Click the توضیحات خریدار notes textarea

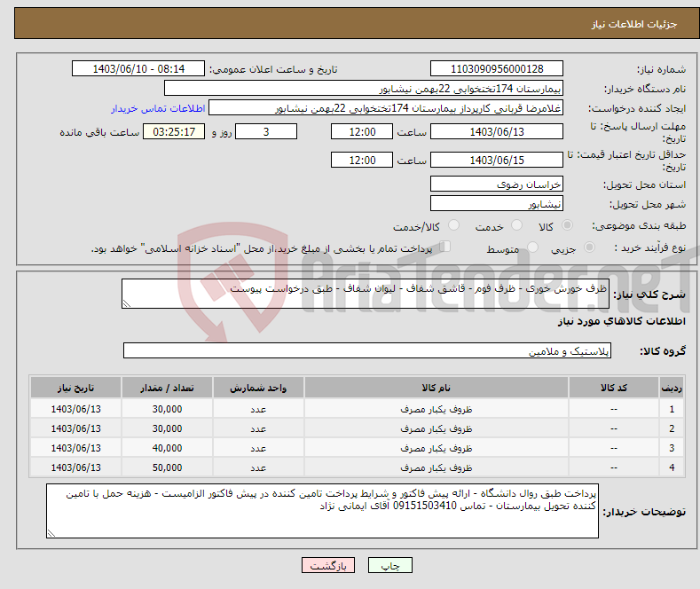(x=322, y=511)
